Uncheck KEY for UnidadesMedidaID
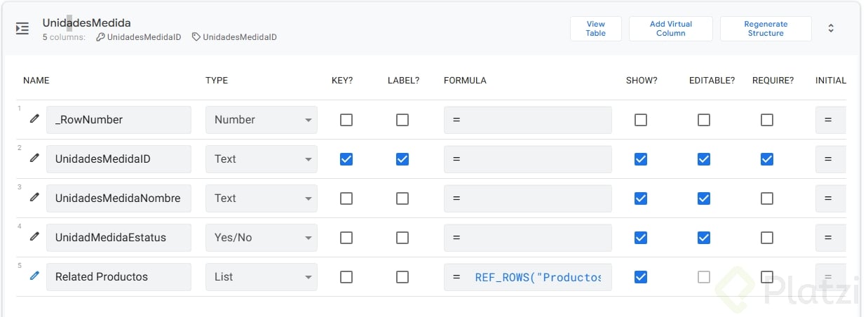868x317 pixels. 346,159
